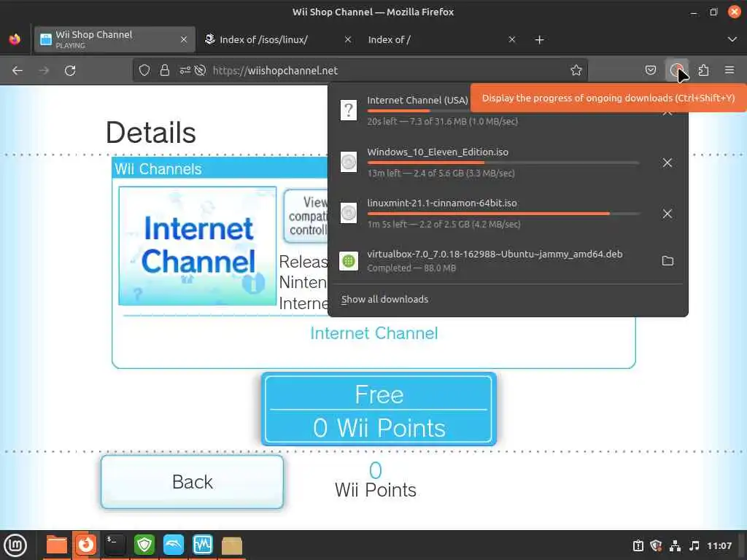Image resolution: width=747 pixels, height=560 pixels.
Task: Open Firefox View icon
Action: click(15, 39)
